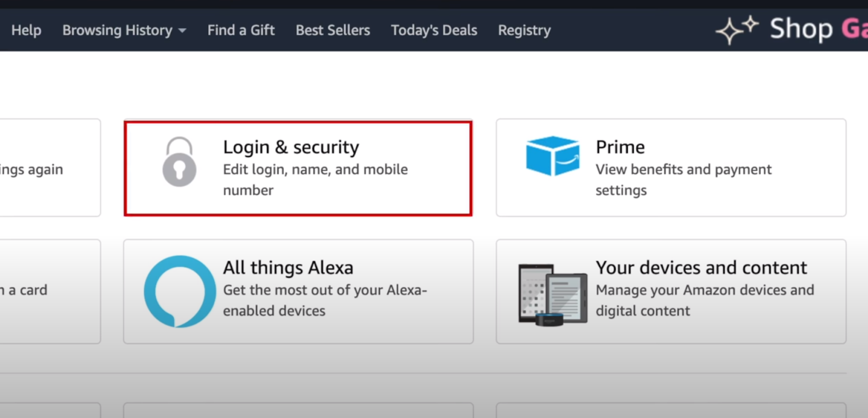The height and width of the screenshot is (418, 868).
Task: Open the All things Alexa card
Action: [x=298, y=292]
